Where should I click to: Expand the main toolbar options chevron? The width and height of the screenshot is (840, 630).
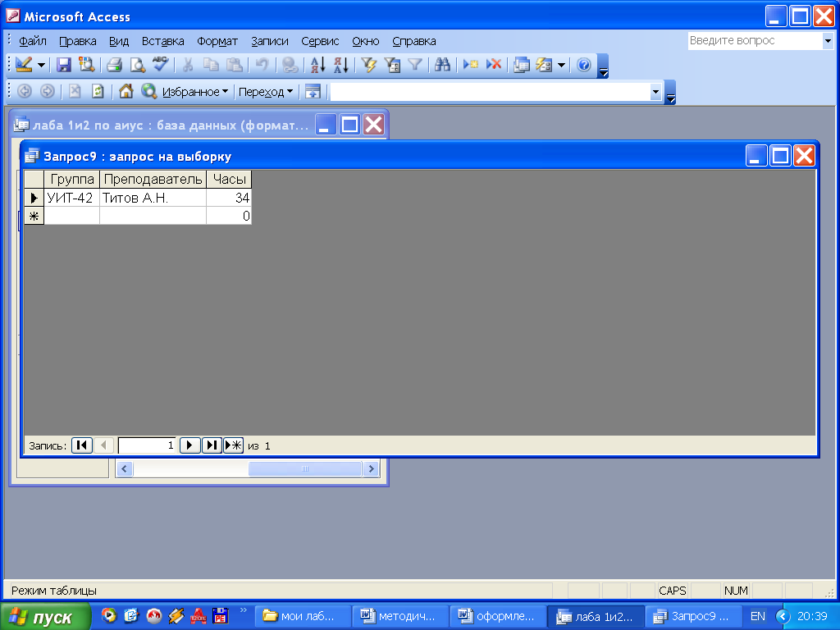tap(603, 66)
